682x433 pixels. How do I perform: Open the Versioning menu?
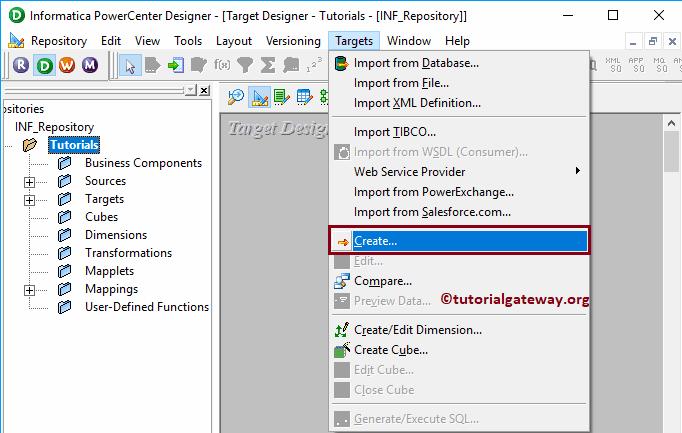pos(293,41)
